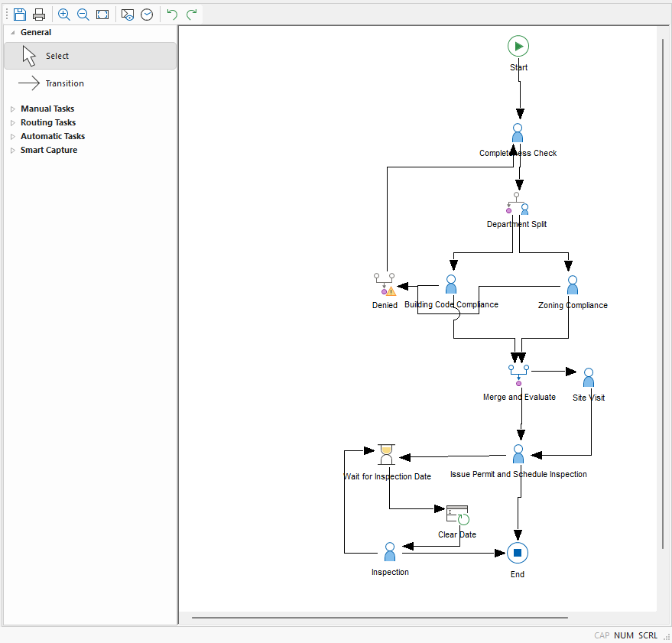Select the Merge and Evaluate node

coord(518,375)
